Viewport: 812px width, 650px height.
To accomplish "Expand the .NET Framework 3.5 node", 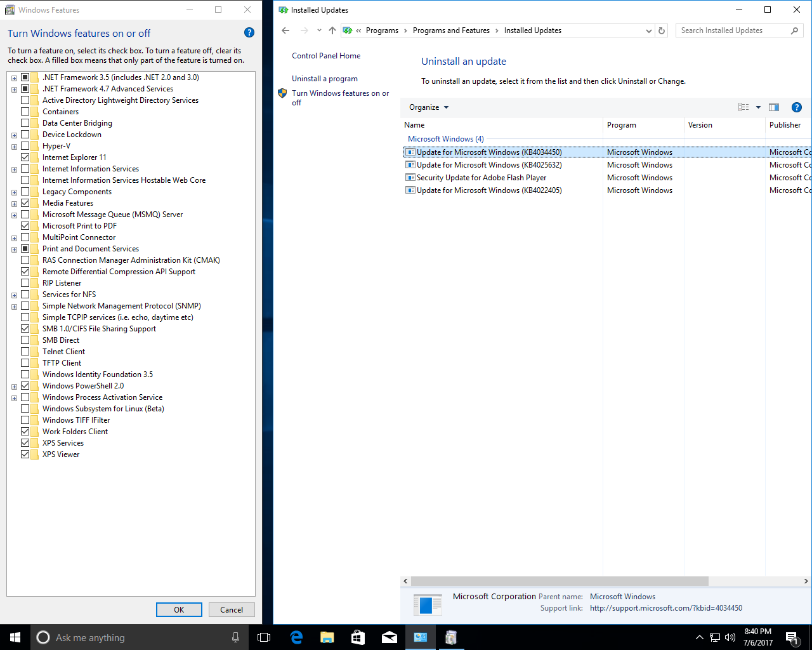I will click(14, 78).
